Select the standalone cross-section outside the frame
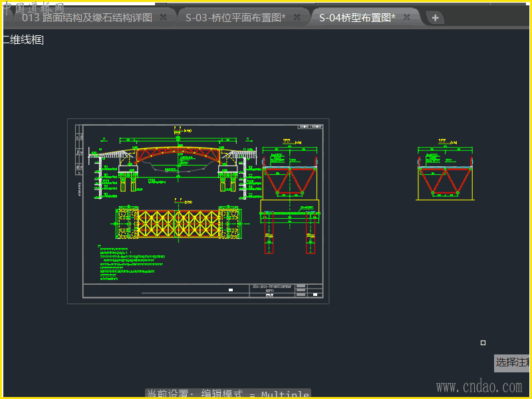 (x=446, y=176)
